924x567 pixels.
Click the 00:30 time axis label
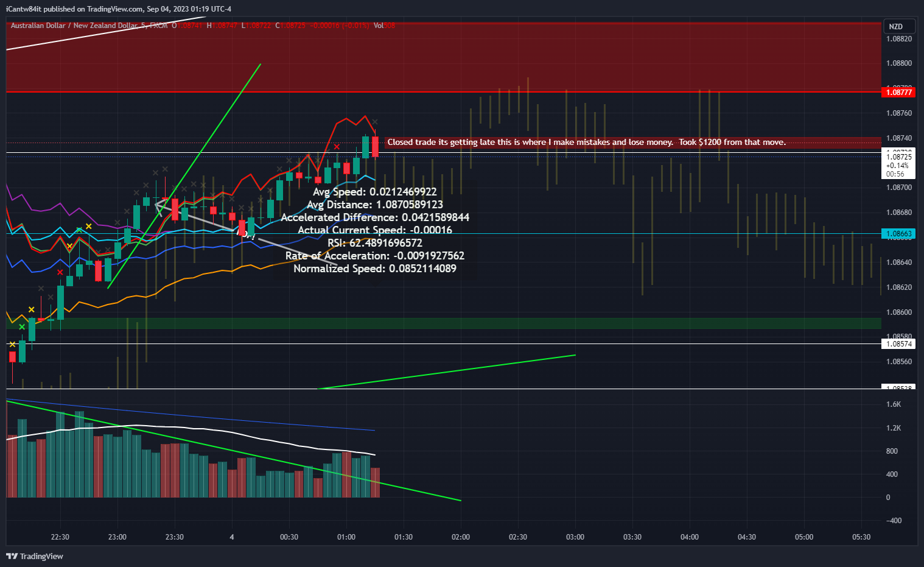(x=289, y=537)
